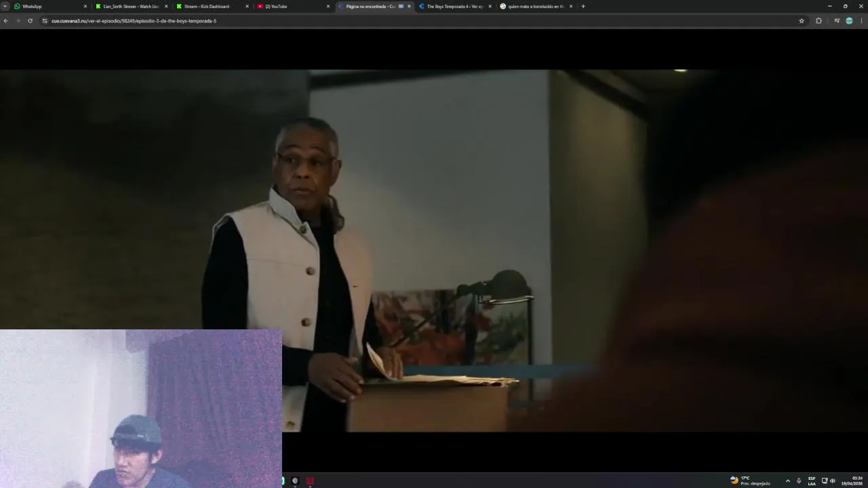Close the YouTube tab
Screen dimensions: 868x488
[328, 6]
